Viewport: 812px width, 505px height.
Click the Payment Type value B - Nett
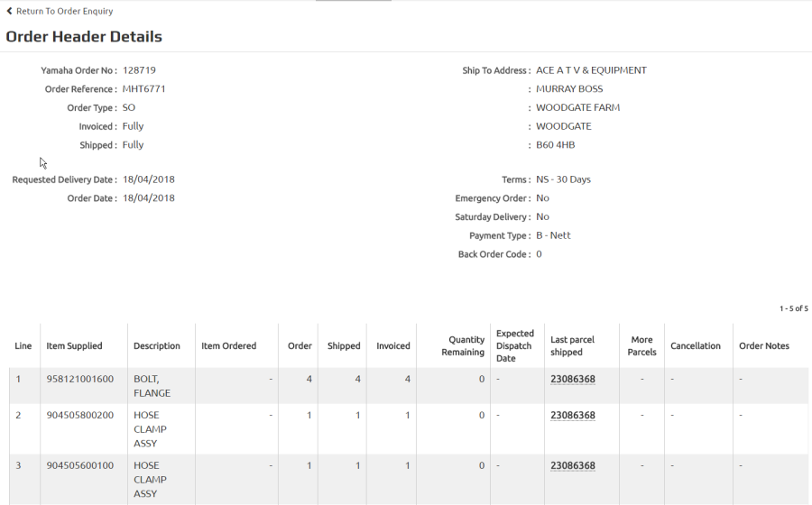554,235
